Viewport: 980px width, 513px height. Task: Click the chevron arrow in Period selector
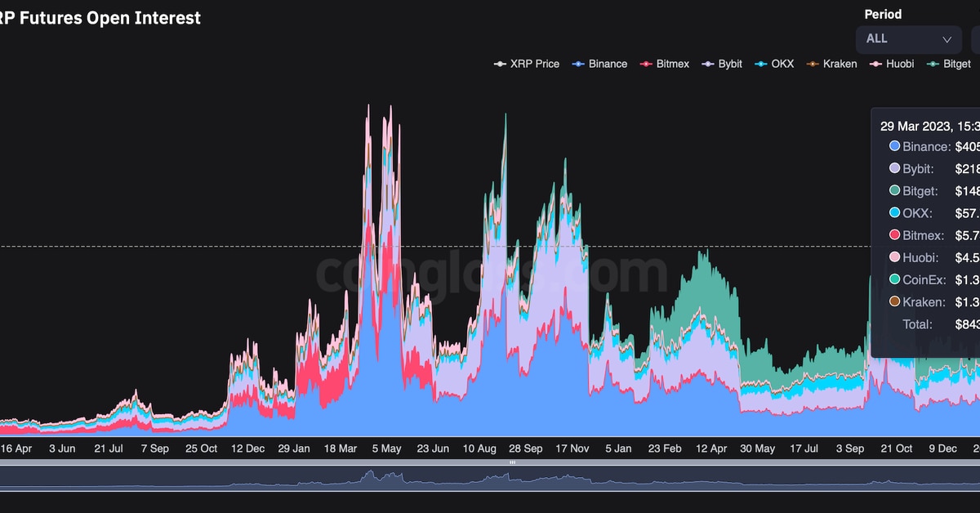coord(947,39)
